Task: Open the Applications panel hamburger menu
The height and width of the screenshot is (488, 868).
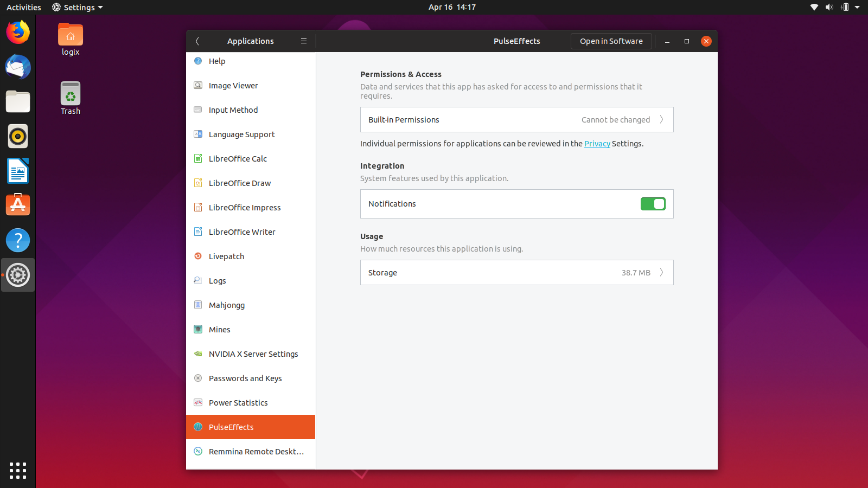Action: (x=304, y=41)
